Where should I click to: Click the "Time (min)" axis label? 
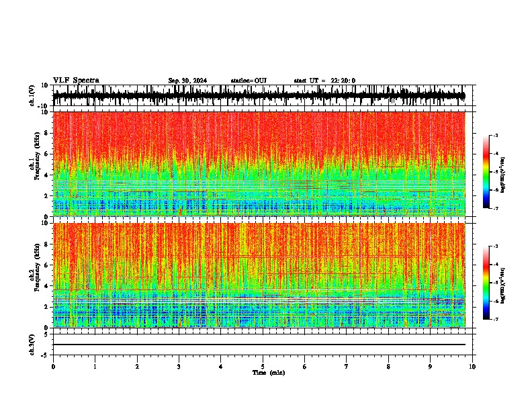click(x=269, y=373)
